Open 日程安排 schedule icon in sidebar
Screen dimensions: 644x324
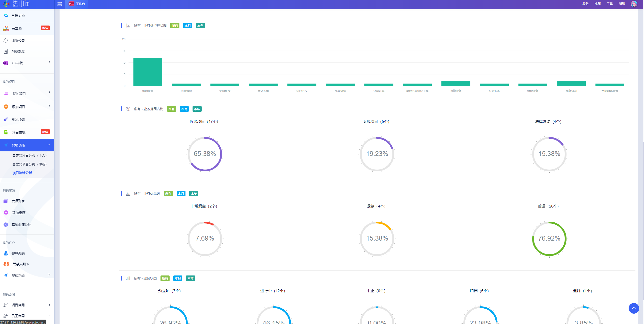[x=6, y=16]
